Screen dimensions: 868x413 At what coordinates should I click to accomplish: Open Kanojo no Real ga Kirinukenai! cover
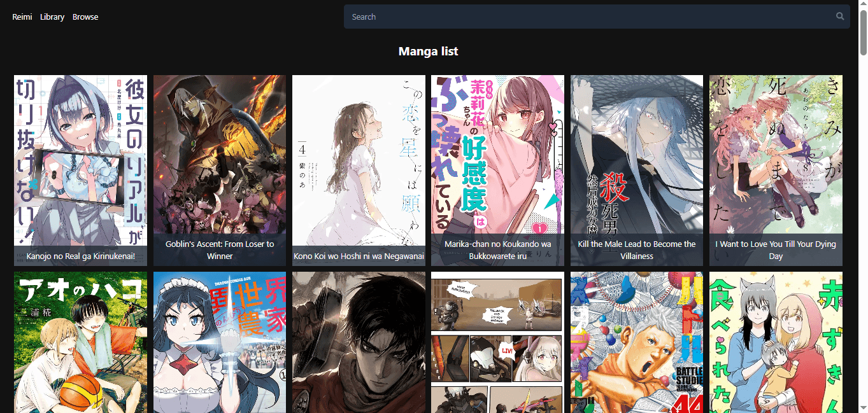tap(80, 159)
